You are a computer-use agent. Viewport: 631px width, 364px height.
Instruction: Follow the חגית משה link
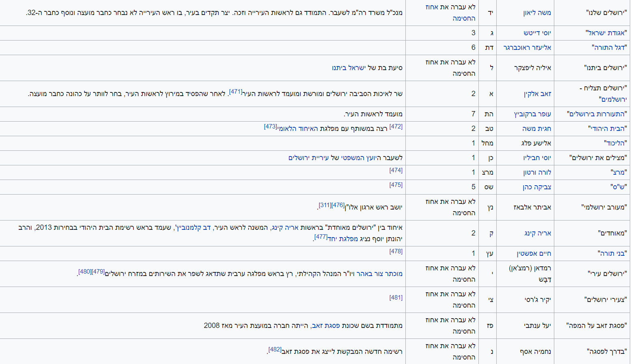(536, 129)
